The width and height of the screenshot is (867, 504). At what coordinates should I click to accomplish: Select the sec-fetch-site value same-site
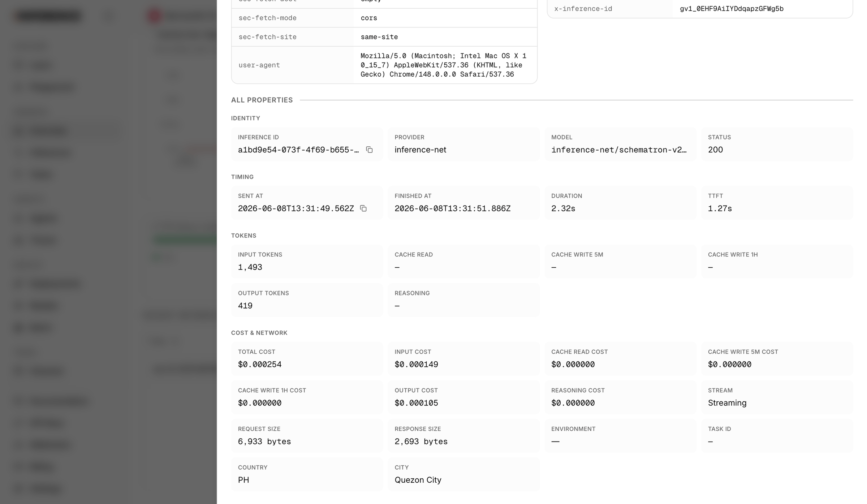[x=379, y=37]
